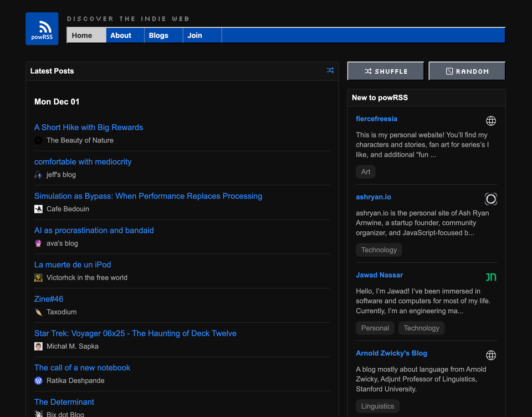The width and height of the screenshot is (532, 417).
Task: Click the feather favicon next to Taxodium
Action: [x=38, y=312]
